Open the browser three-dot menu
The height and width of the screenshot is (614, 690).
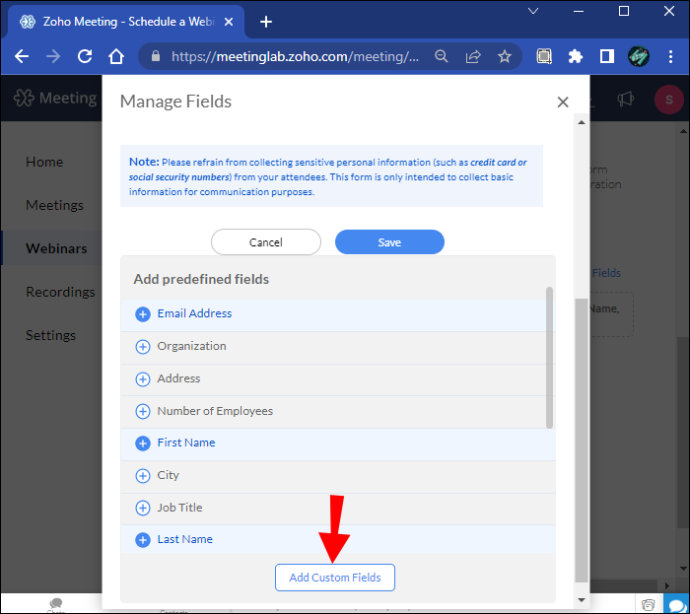[x=670, y=56]
